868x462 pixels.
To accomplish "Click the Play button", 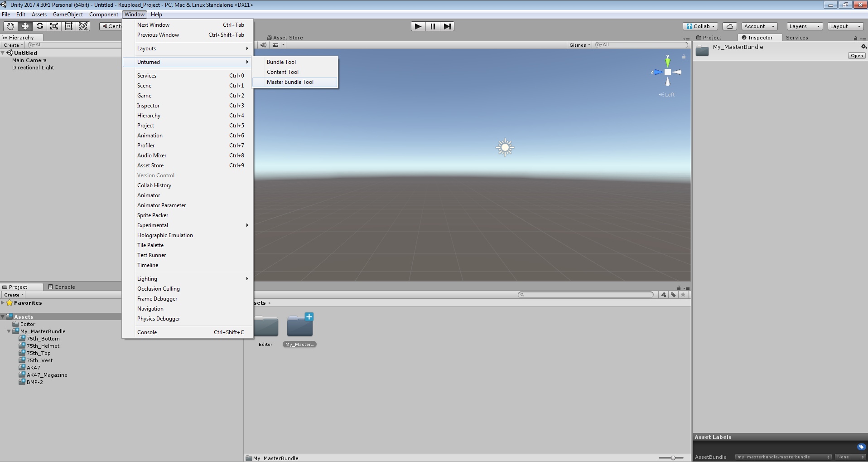I will pyautogui.click(x=418, y=26).
